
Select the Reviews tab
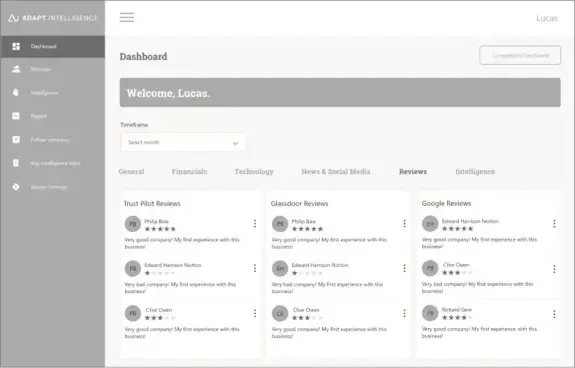(x=413, y=172)
